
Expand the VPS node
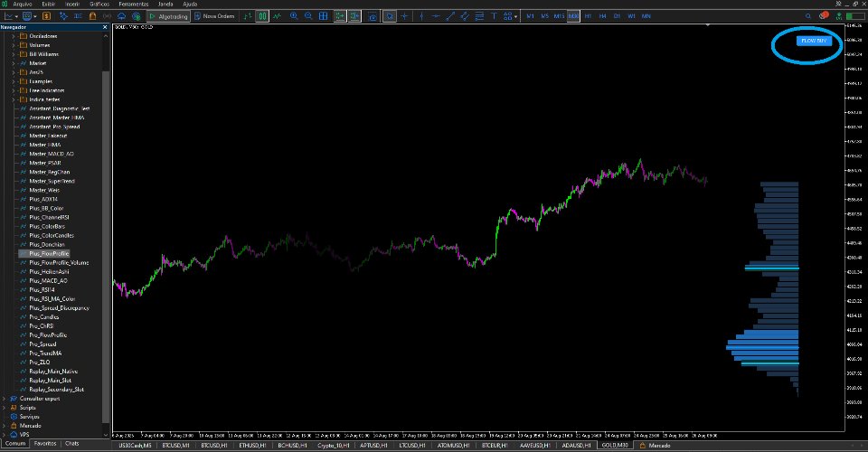[5, 434]
